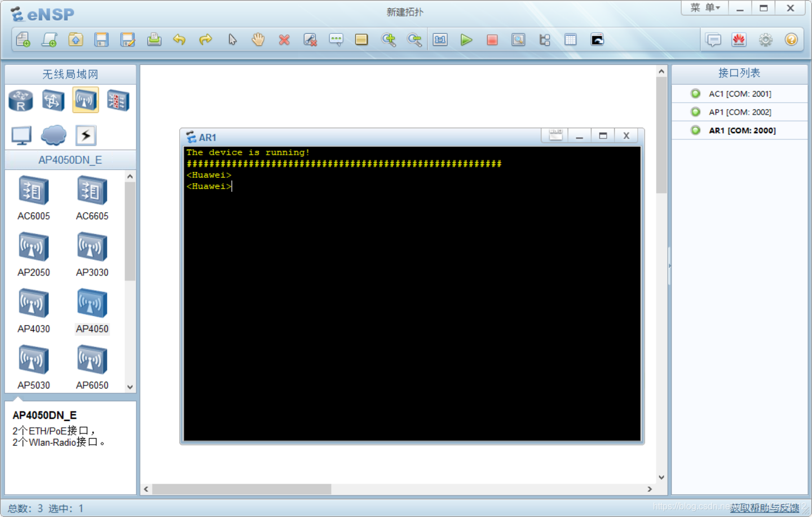
Task: Click inside the AR1 terminal console
Action: pyautogui.click(x=412, y=293)
